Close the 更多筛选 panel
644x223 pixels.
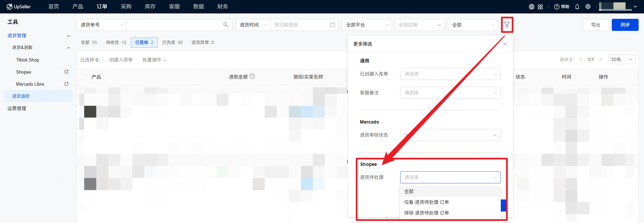point(505,44)
